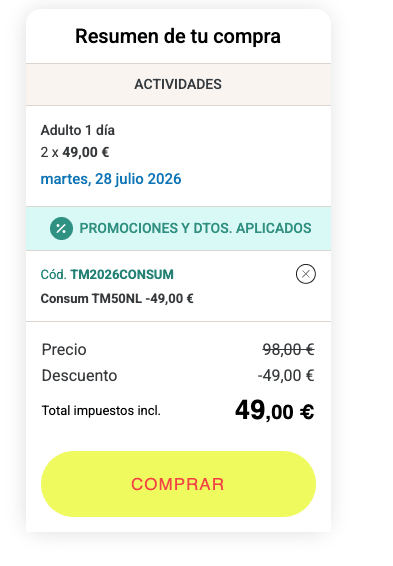The width and height of the screenshot is (393, 566).
Task: Click the word Cód. before the promo code
Action: (x=53, y=274)
